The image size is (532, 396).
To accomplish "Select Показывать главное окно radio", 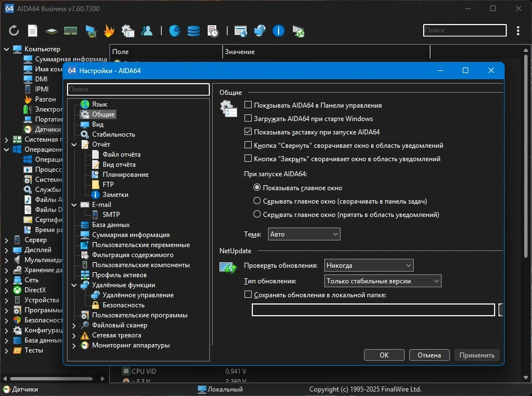I will [257, 187].
